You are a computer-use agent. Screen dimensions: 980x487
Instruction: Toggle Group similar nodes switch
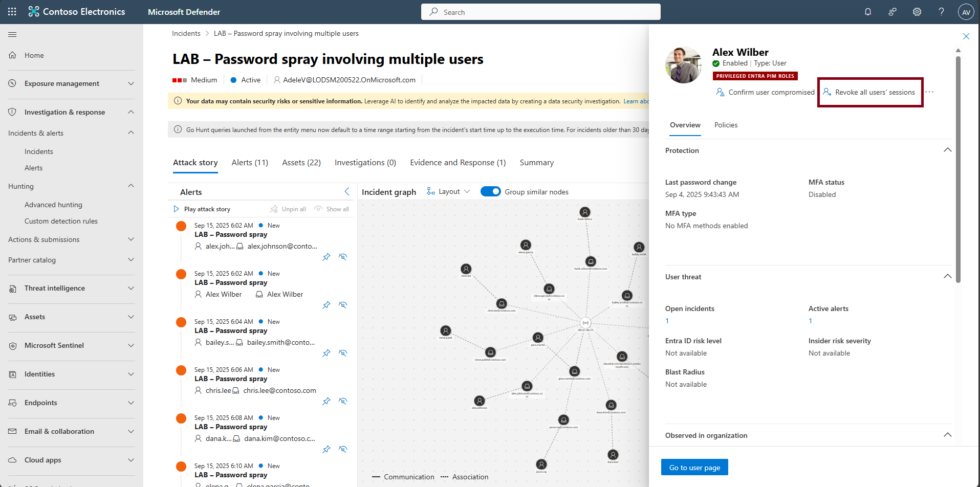[490, 191]
